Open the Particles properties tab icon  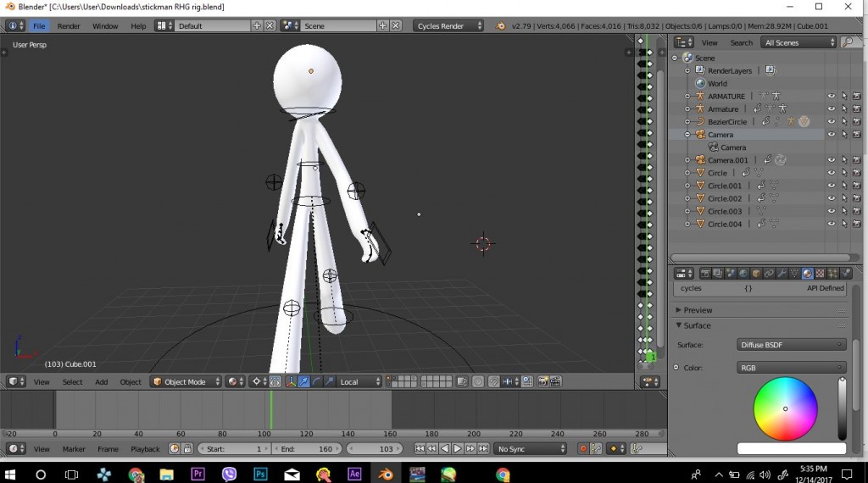[x=832, y=274]
